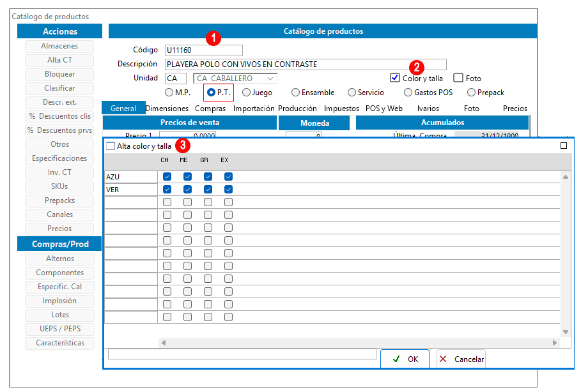Maximize the color y talla popup
Screen dimensions: 581x392
[564, 146]
